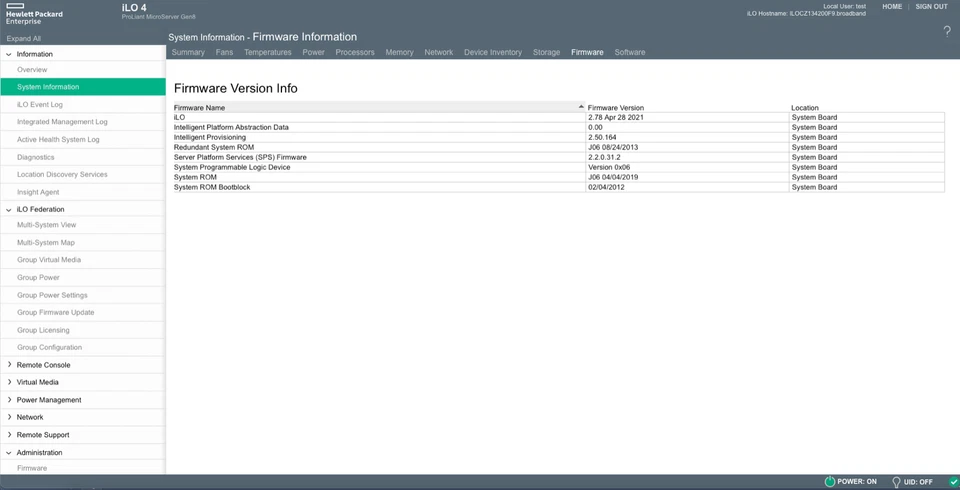960x490 pixels.
Task: Collapse the Information section
Action: [9, 55]
